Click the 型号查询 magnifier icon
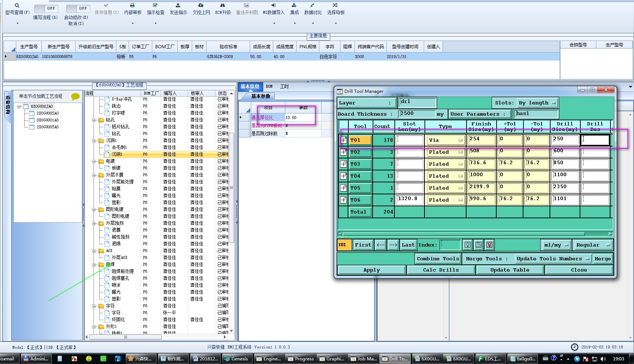The width and height of the screenshot is (634, 364). click(17, 5)
